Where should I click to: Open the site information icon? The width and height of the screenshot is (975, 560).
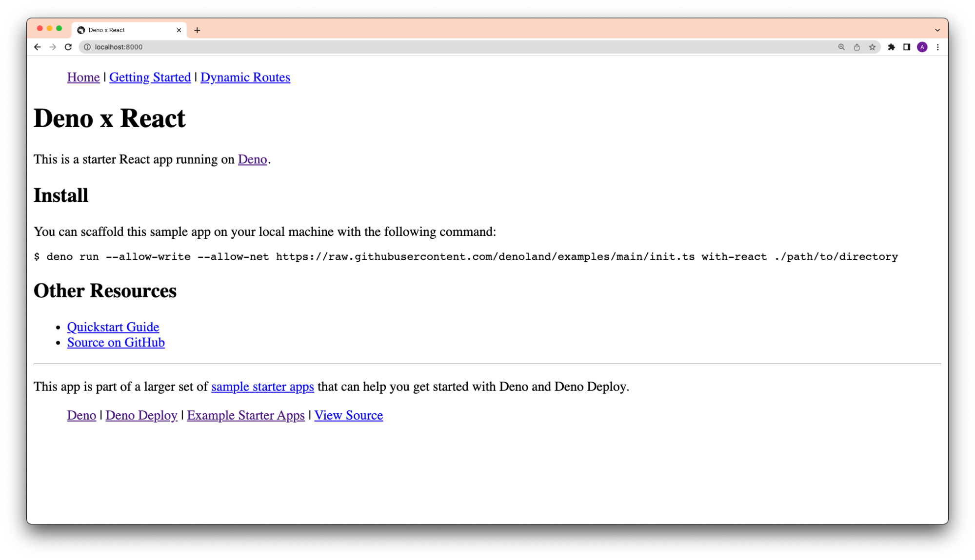[x=87, y=47]
